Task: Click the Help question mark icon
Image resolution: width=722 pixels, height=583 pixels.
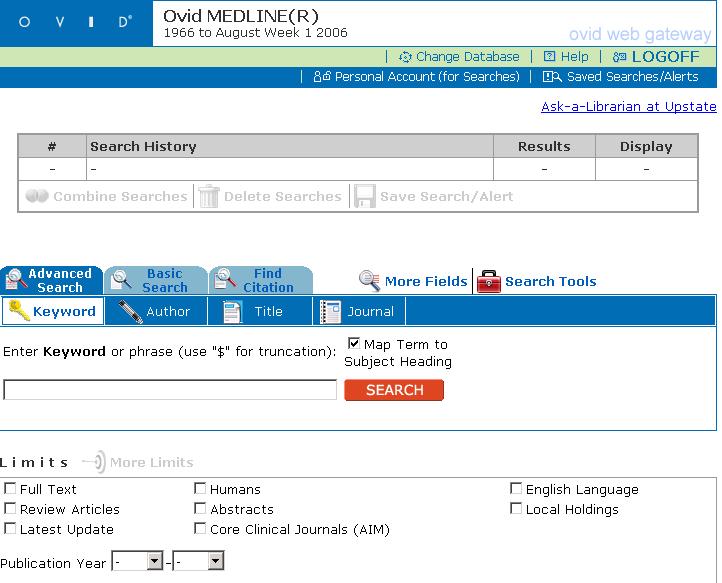Action: pyautogui.click(x=549, y=56)
